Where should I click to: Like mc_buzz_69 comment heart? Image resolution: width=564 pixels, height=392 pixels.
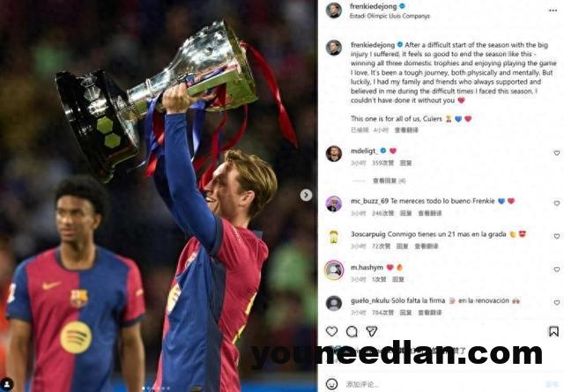pyautogui.click(x=556, y=203)
